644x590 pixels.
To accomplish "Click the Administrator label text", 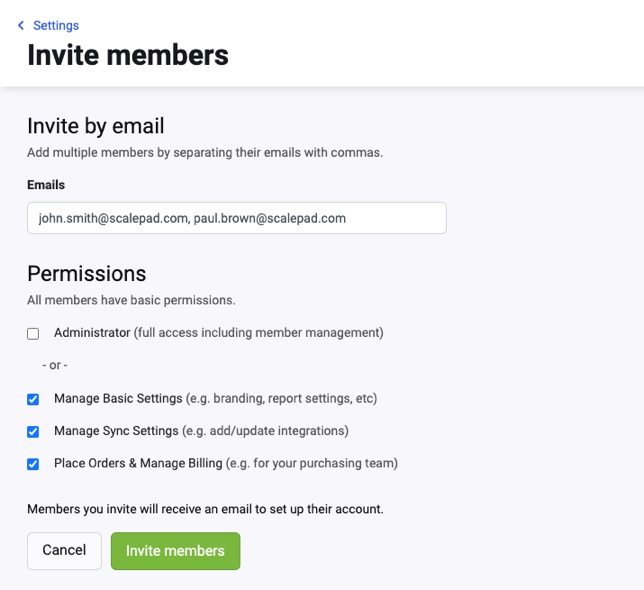I will (x=92, y=333).
